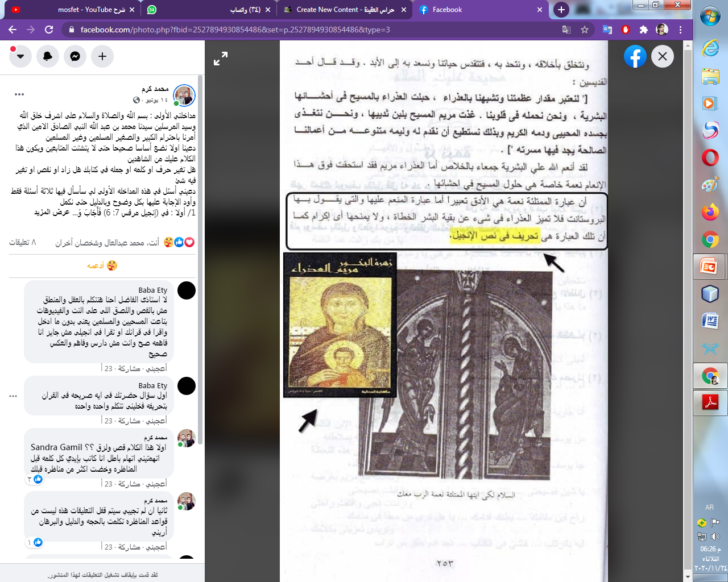Open the Messenger icon
Screen dimensions: 728x582
(x=75, y=56)
